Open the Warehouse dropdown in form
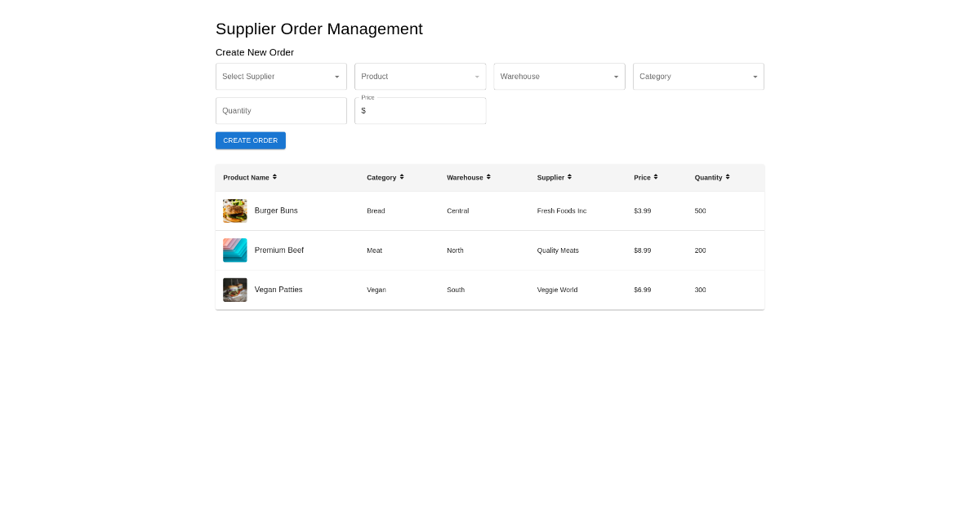This screenshot has height=514, width=980. [x=559, y=77]
